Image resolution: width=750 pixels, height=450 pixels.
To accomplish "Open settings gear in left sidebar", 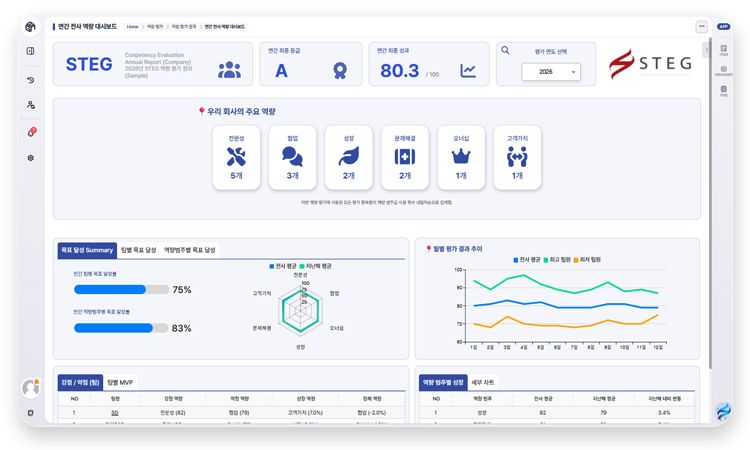I will (31, 158).
